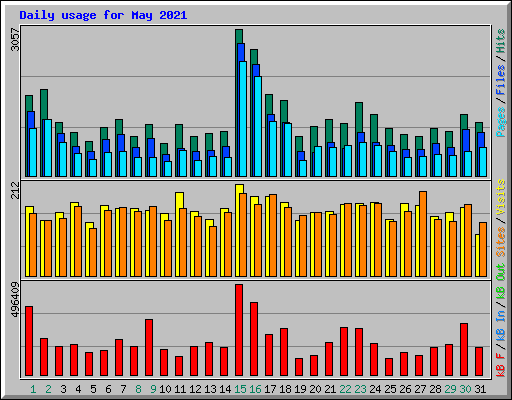Click day 9 on the x-axis
The height and width of the screenshot is (400, 512).
[153, 389]
